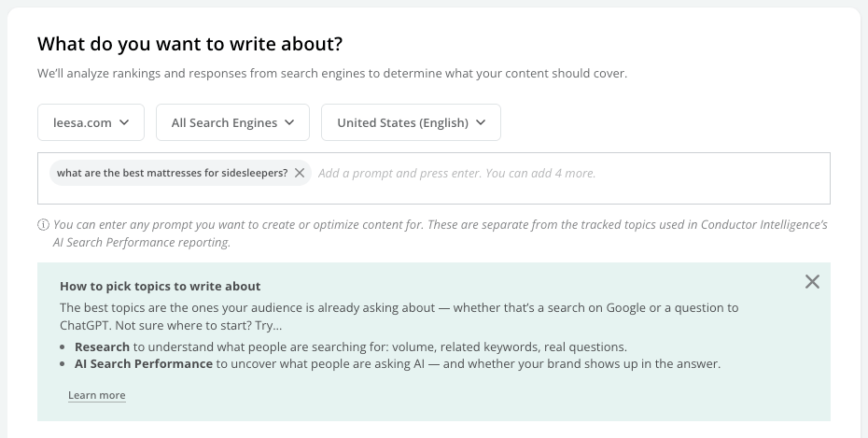
Task: Click the subtitle about analyzing rankings and responses
Action: click(x=332, y=74)
